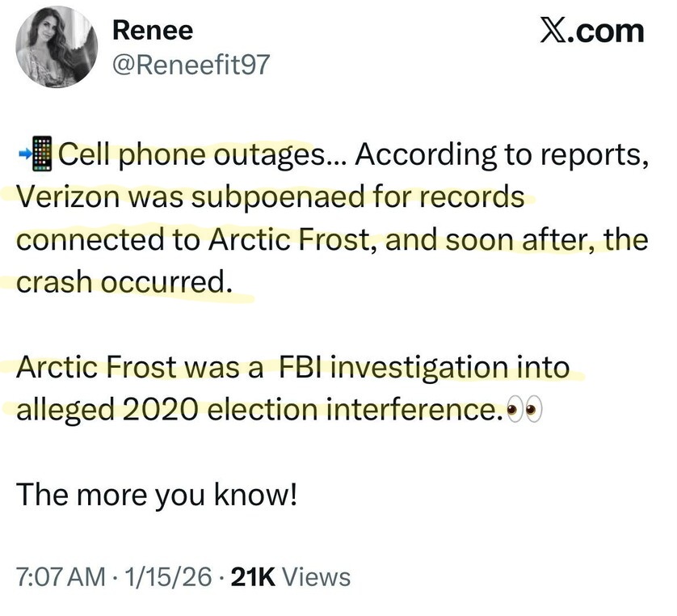Open the 21K Views count
Screen dimensions: 677x616
click(x=291, y=576)
